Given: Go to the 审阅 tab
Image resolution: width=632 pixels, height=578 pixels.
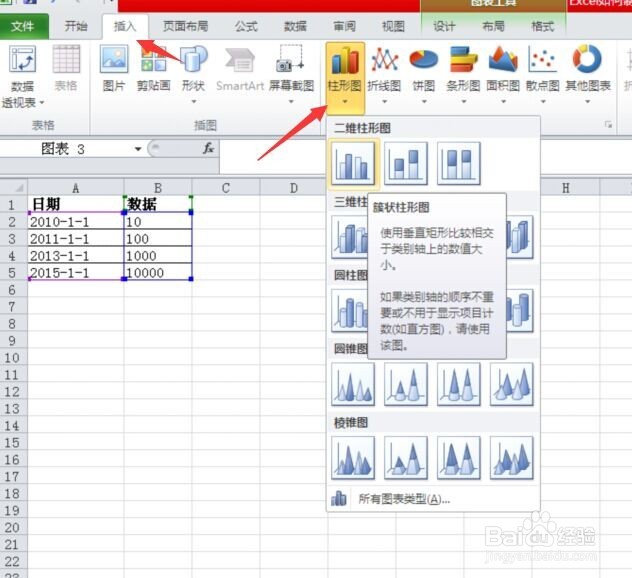Looking at the screenshot, I should [x=344, y=27].
